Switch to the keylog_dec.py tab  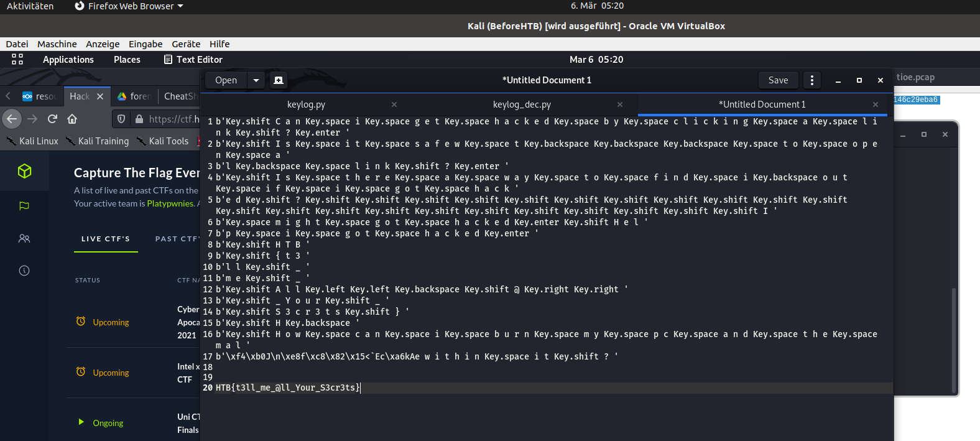[x=522, y=104]
